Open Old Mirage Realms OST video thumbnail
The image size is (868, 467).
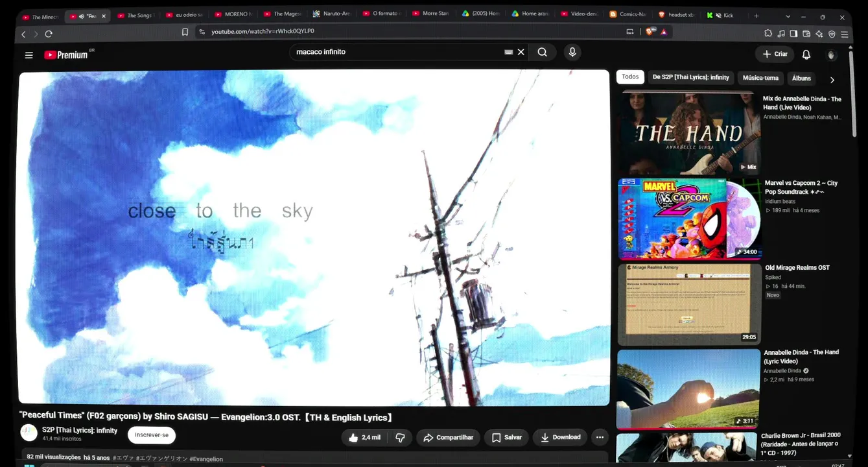click(689, 304)
